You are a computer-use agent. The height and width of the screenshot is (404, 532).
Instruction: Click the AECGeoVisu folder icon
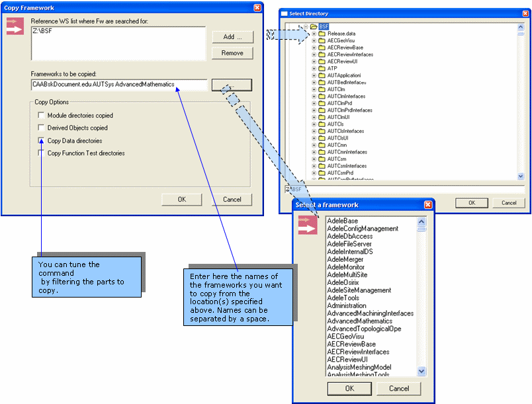tap(322, 41)
